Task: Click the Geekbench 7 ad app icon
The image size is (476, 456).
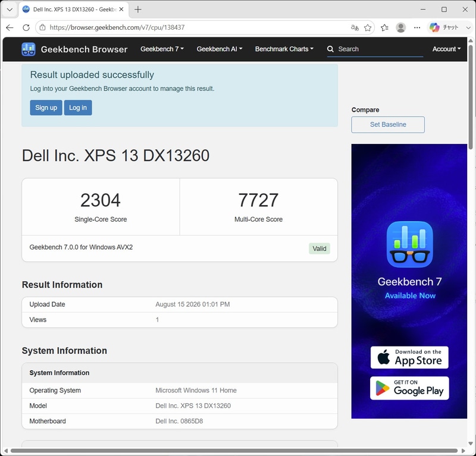Action: [409, 244]
